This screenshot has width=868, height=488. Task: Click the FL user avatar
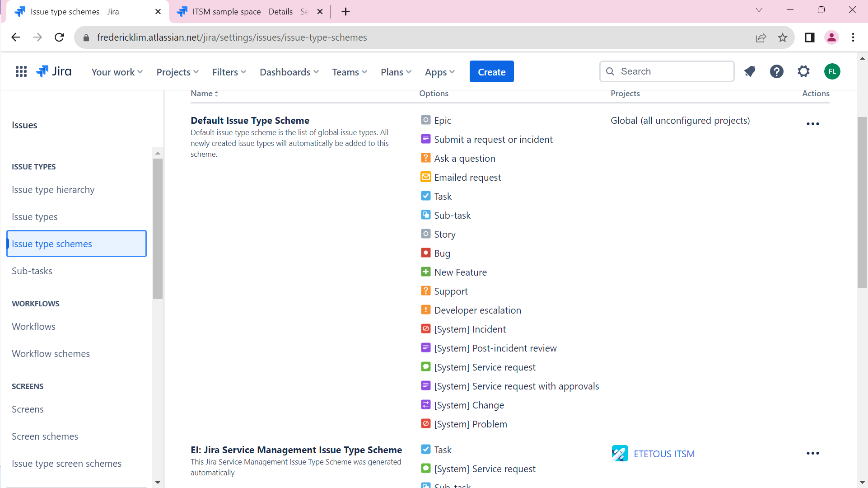[832, 71]
